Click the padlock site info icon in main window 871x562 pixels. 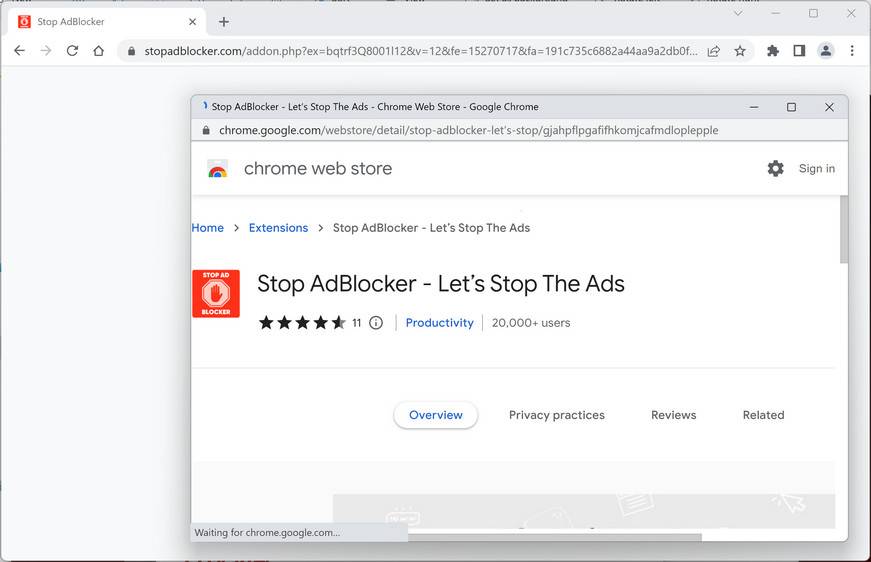click(x=131, y=51)
